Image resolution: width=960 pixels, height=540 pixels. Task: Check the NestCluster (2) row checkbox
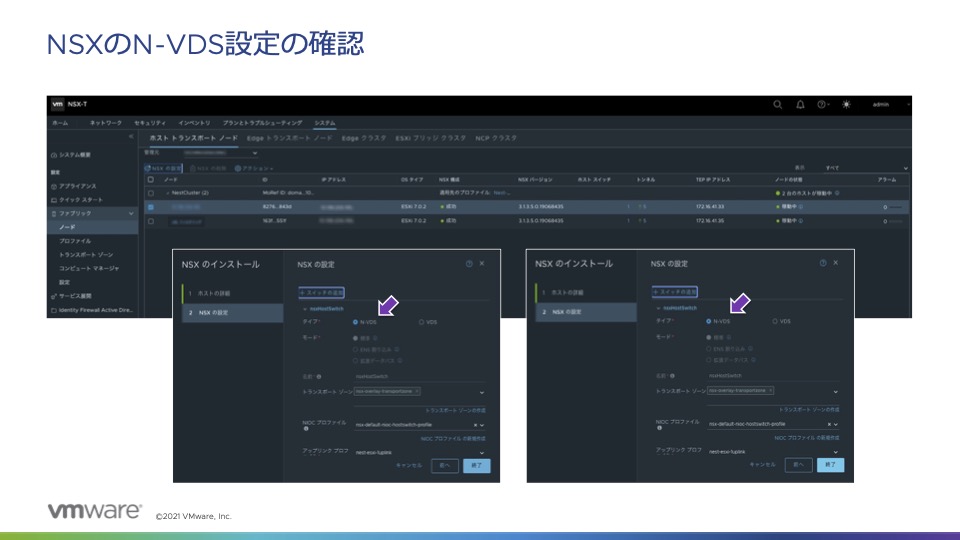click(151, 193)
